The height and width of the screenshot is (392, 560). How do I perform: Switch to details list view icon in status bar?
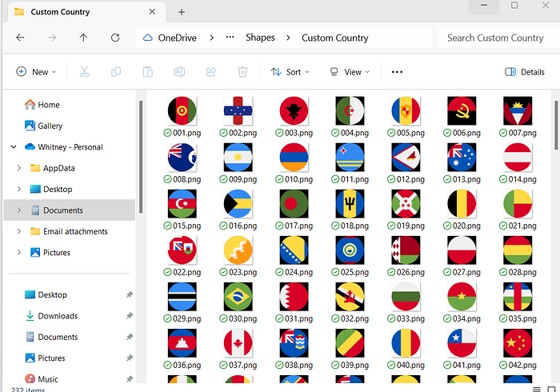tap(537, 389)
